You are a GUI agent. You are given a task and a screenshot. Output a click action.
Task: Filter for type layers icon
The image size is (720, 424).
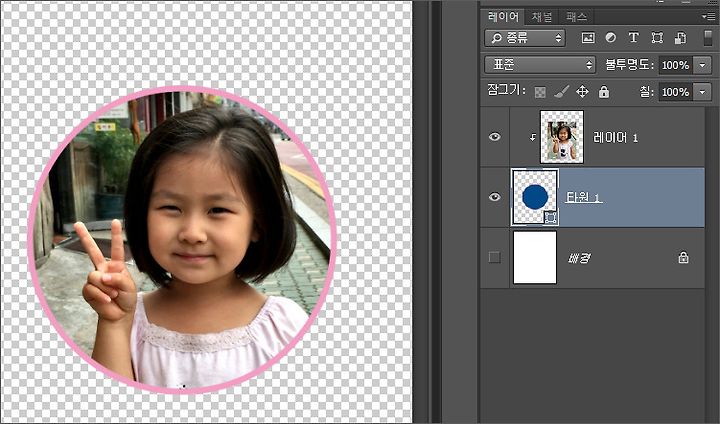[x=634, y=38]
